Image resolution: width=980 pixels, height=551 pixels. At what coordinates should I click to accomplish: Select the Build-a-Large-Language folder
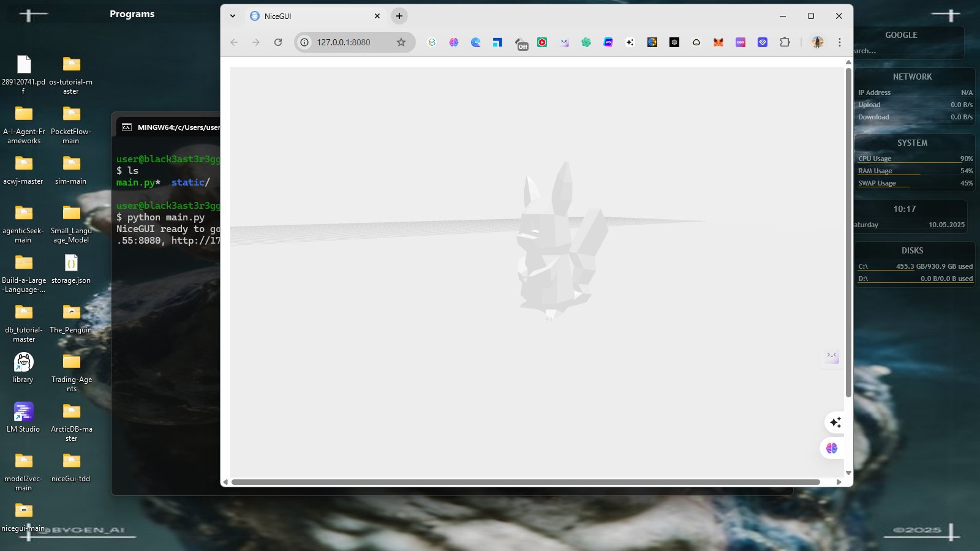(23, 274)
